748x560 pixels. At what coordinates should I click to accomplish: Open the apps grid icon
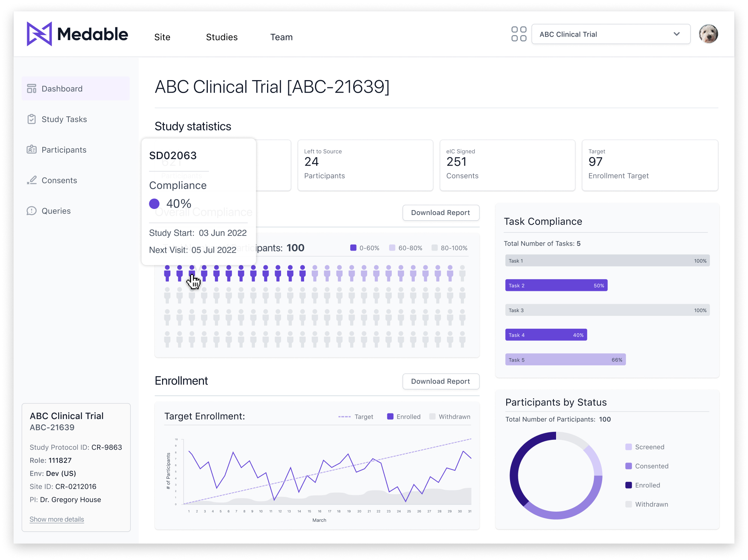(x=519, y=34)
